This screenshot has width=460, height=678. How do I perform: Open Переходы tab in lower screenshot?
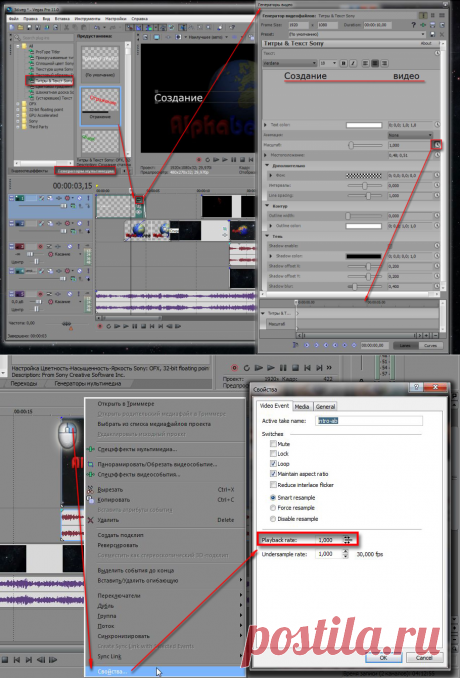[x=24, y=384]
